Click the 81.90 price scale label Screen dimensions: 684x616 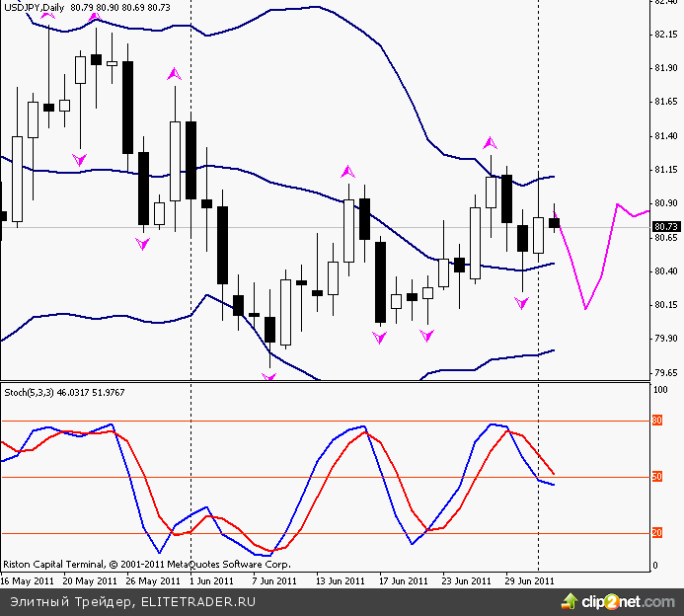point(665,68)
